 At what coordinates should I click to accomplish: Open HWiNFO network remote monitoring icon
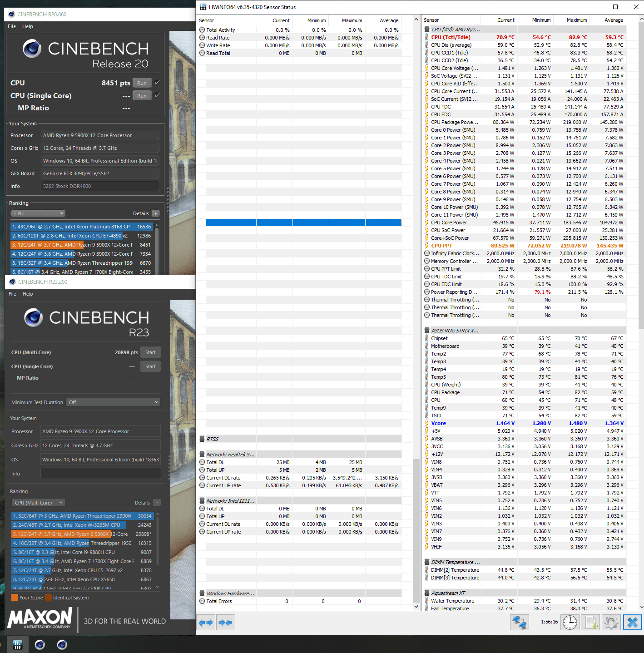click(x=519, y=622)
